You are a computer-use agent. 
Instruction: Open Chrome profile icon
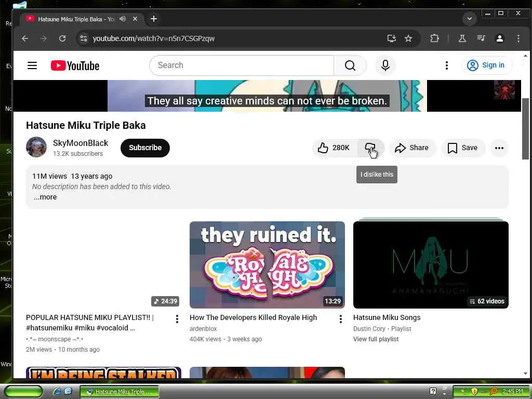pos(499,38)
